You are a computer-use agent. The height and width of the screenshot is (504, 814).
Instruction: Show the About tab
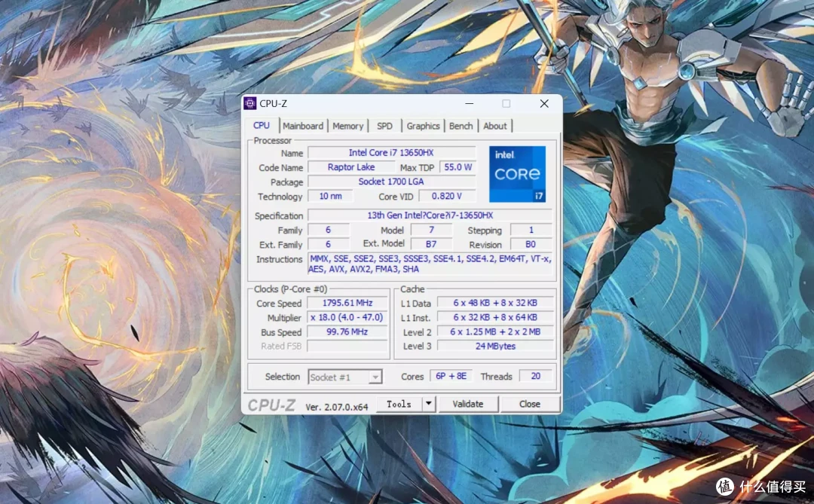[494, 126]
